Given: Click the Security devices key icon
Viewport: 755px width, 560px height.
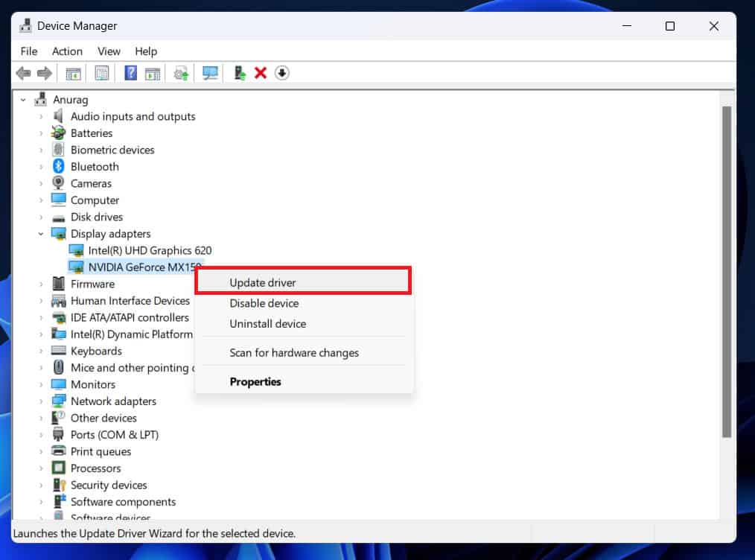Looking at the screenshot, I should click(x=59, y=485).
